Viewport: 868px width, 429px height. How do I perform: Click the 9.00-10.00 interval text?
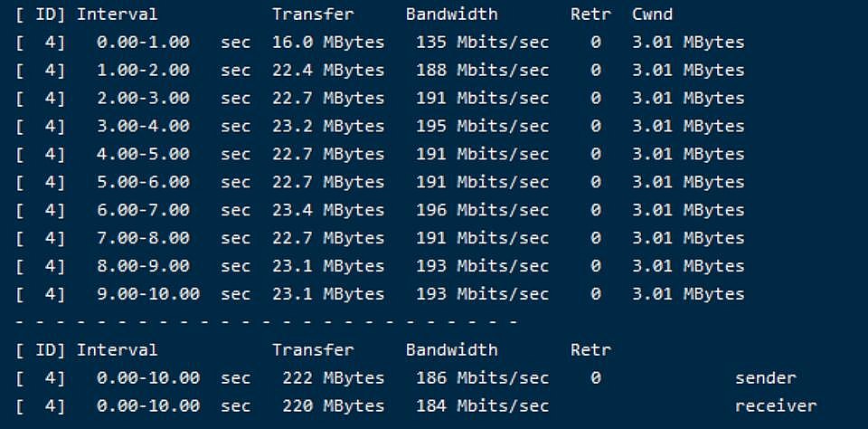coord(147,294)
